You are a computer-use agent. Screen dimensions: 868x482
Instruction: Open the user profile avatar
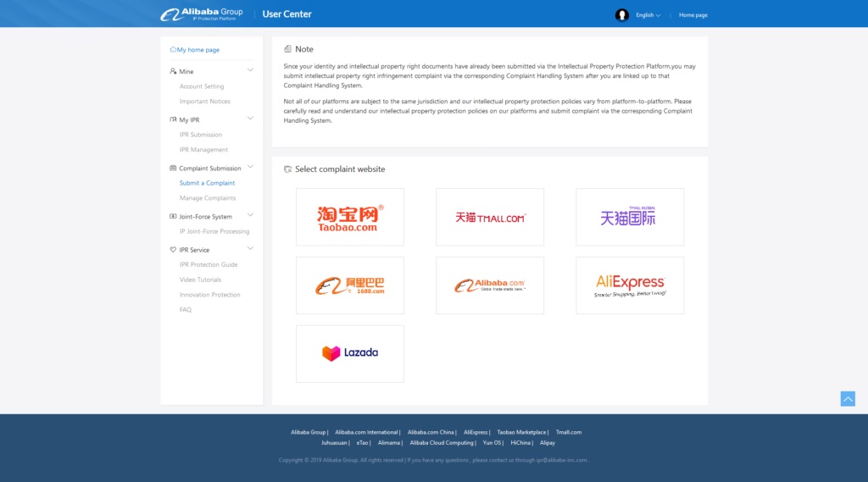[x=622, y=14]
